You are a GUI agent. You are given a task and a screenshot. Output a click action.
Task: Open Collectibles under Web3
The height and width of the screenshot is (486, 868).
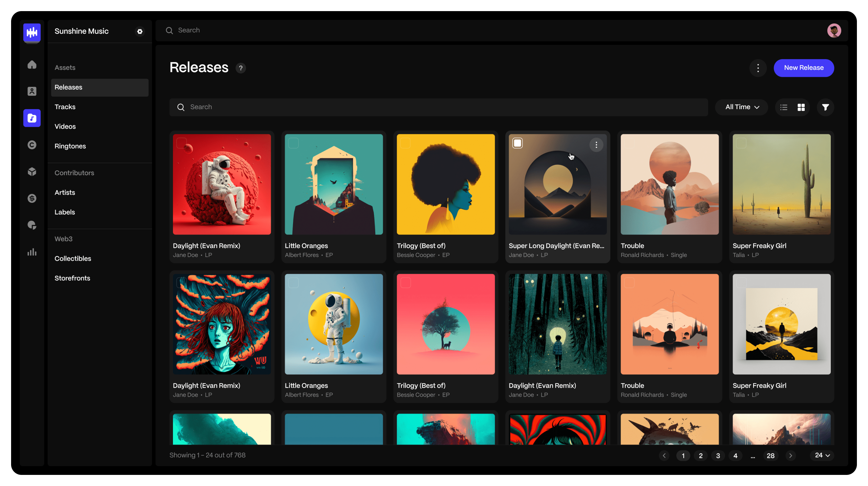(73, 259)
